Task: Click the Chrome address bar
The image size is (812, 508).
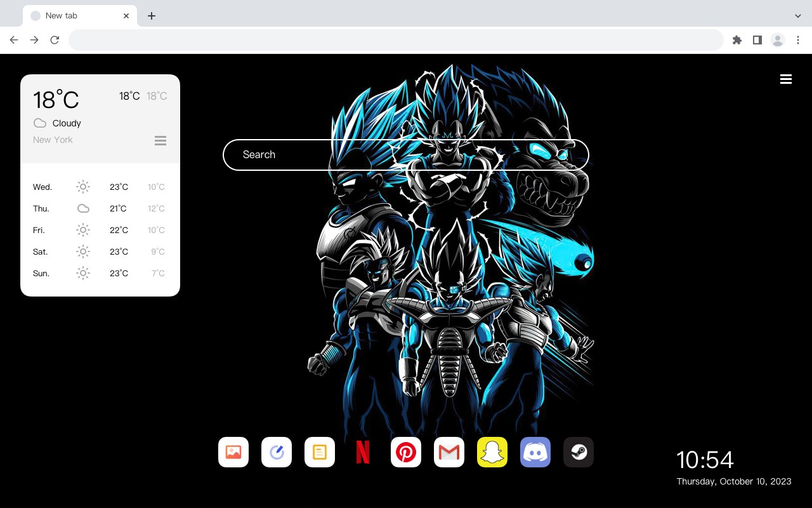Action: 396,40
